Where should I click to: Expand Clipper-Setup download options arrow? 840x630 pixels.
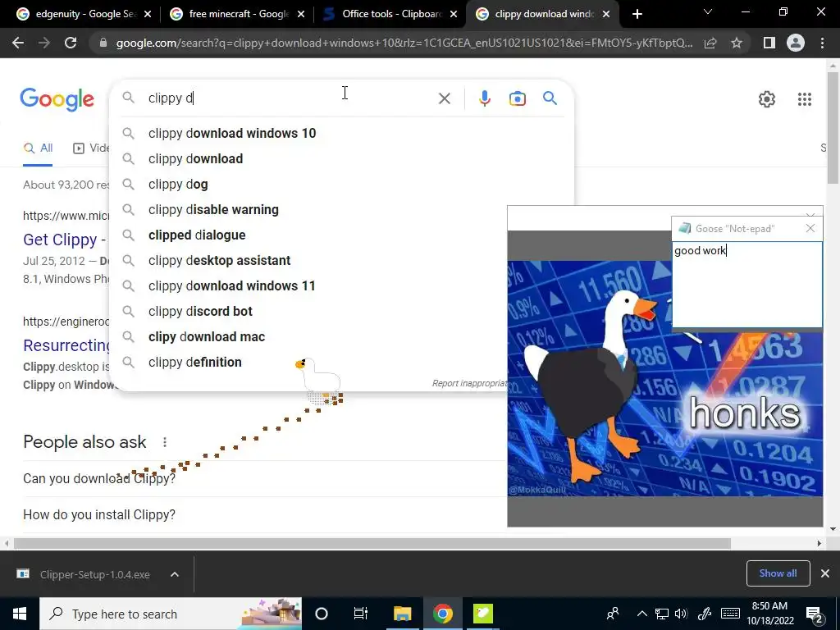pos(175,574)
